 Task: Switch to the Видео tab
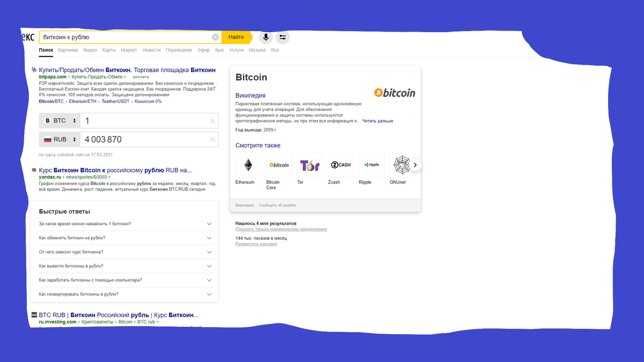90,50
